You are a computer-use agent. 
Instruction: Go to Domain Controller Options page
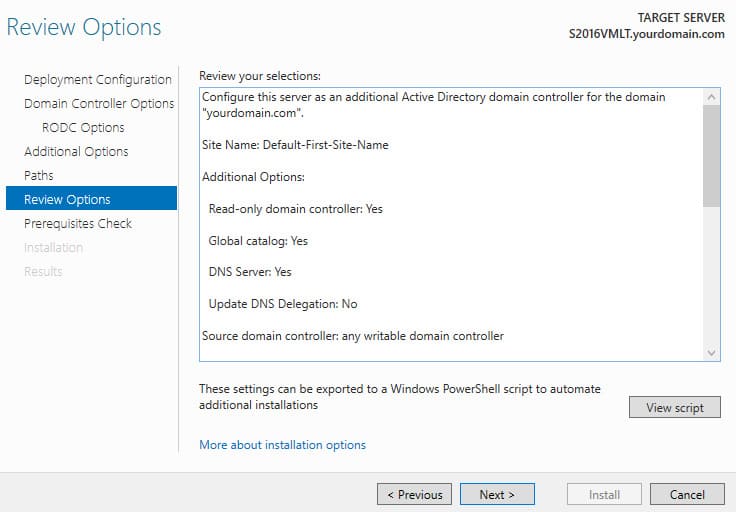(99, 104)
